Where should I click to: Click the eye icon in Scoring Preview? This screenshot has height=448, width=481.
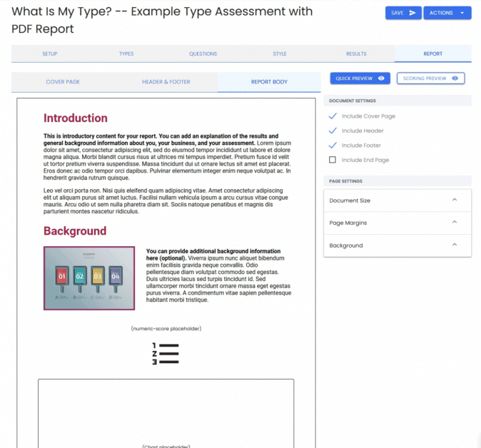(455, 78)
